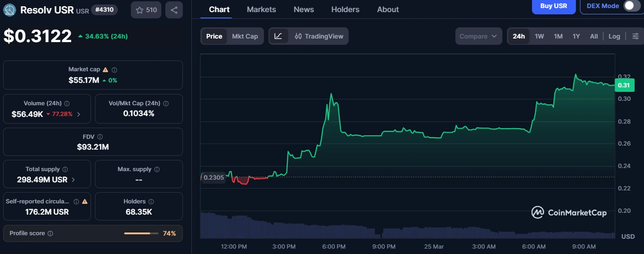Switch to TradingView candlestick chart
Screen dimensions: 644x254
click(x=319, y=36)
